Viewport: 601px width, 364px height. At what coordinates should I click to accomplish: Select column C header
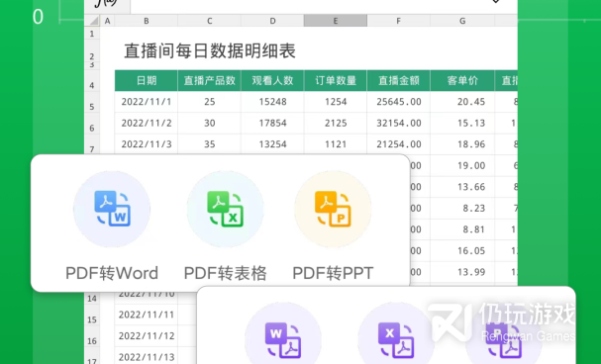(x=209, y=21)
